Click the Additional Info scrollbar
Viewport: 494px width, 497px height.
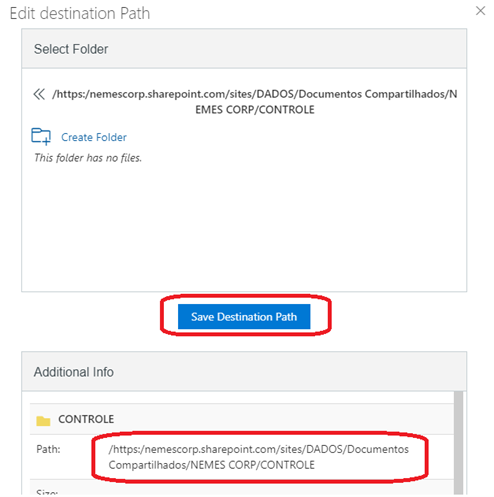(459, 443)
